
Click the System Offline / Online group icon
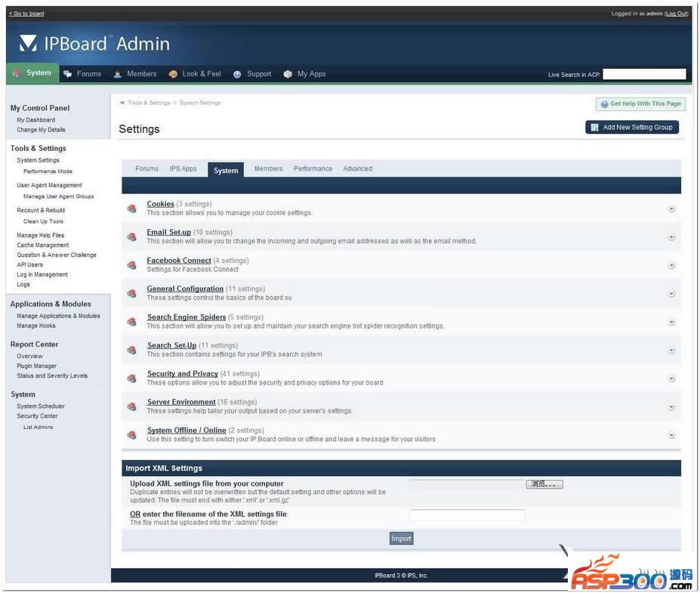point(131,435)
